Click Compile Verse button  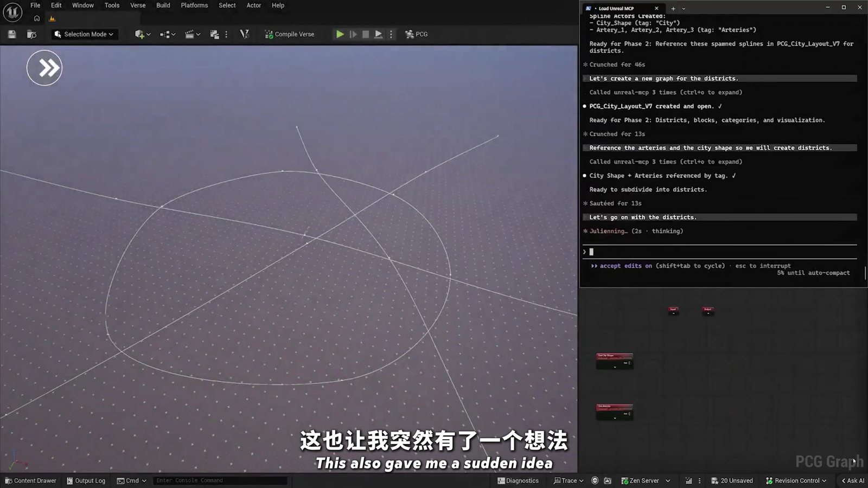tap(290, 34)
